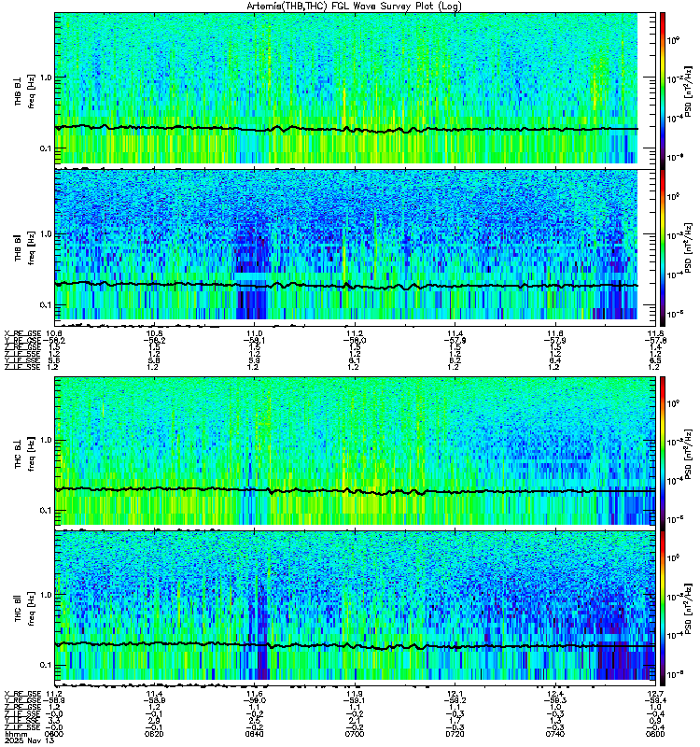Screen dimensions: 700x747
Task: Click the '0600' time label
Action: click(54, 734)
